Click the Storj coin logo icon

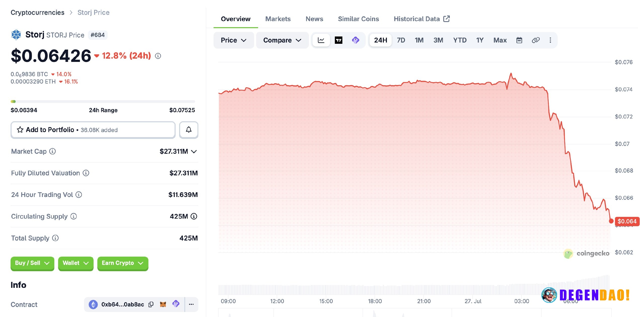pyautogui.click(x=16, y=35)
